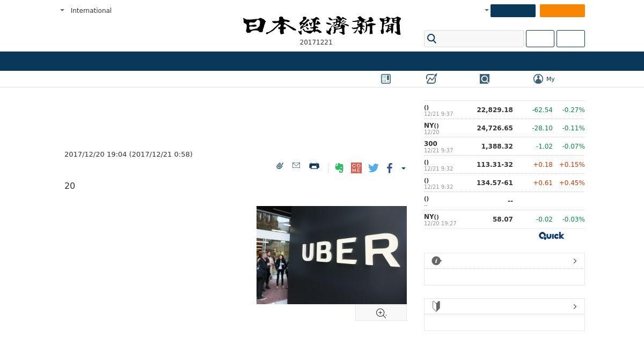Image resolution: width=644 pixels, height=338 pixels.
Task: Click the magnifier search icon
Action: (x=432, y=39)
